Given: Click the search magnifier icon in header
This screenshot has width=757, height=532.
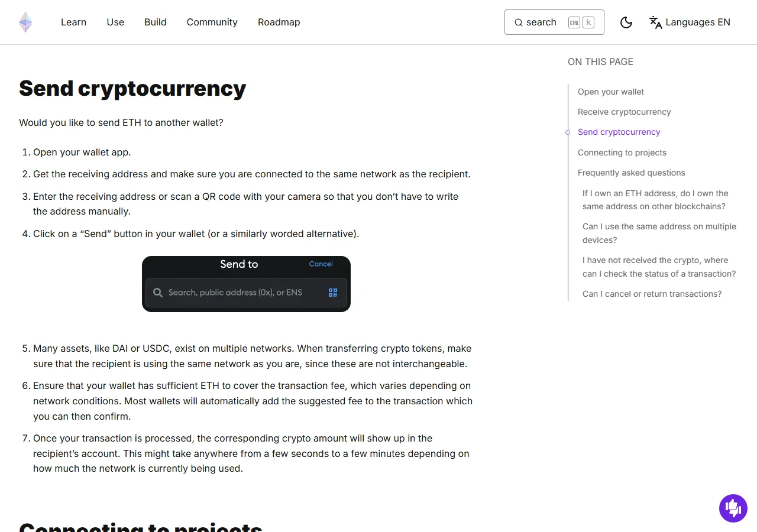Looking at the screenshot, I should tap(519, 22).
